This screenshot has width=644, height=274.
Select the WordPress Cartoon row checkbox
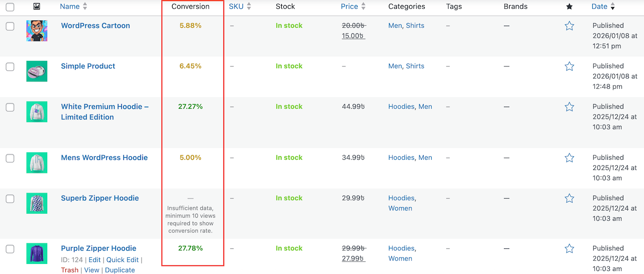(10, 26)
